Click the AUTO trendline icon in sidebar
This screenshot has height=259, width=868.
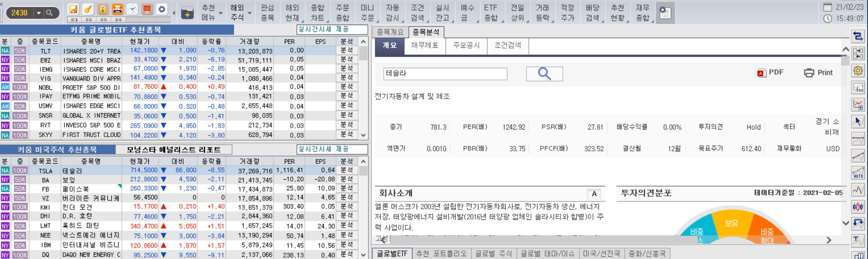pyautogui.click(x=858, y=173)
